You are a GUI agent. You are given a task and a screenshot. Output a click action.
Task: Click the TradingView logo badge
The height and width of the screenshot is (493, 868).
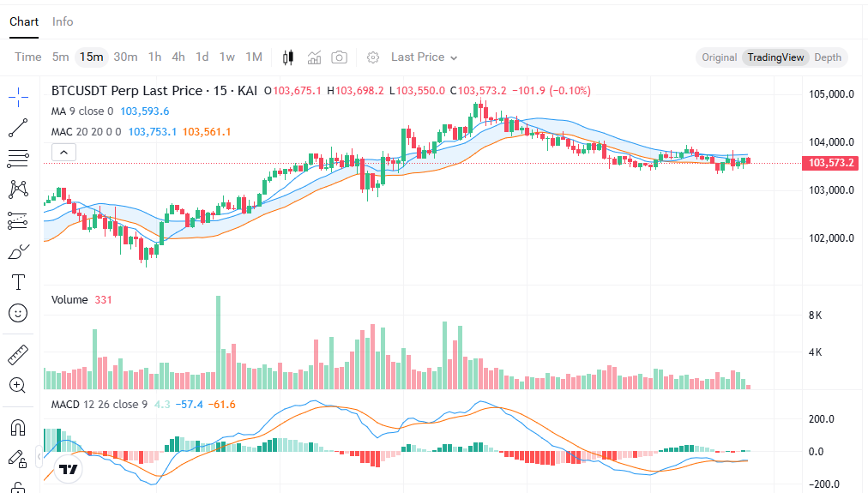(x=68, y=469)
